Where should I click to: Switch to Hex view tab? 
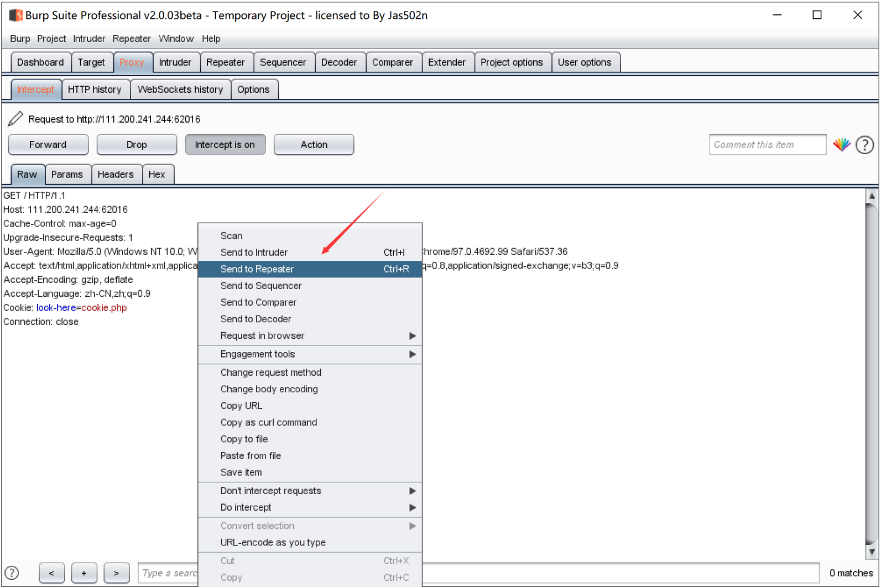157,175
